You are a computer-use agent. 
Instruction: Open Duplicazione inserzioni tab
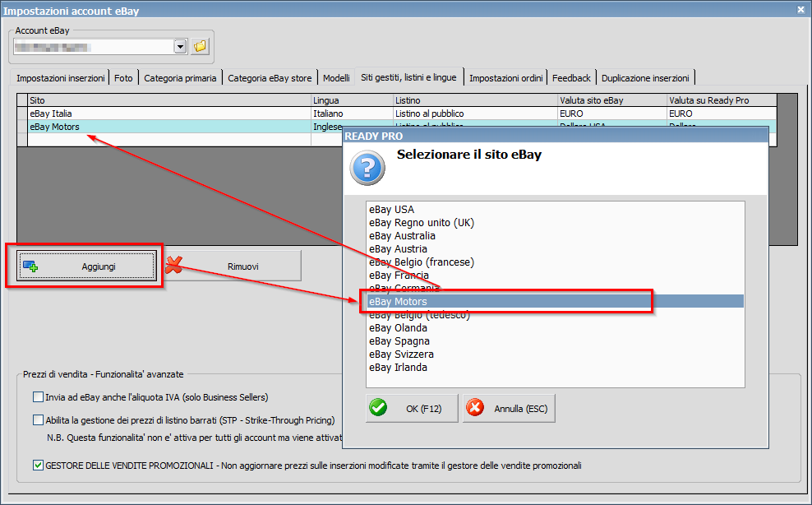pyautogui.click(x=645, y=78)
